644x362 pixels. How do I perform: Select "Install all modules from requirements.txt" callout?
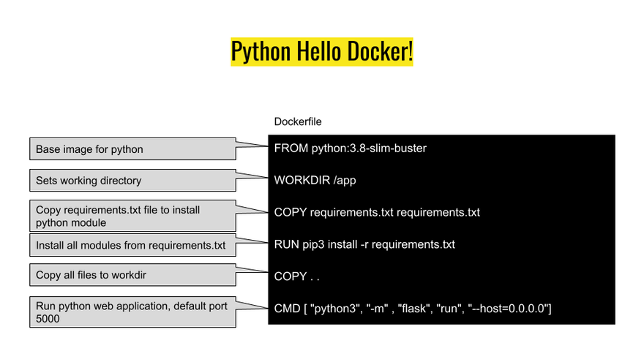point(132,246)
